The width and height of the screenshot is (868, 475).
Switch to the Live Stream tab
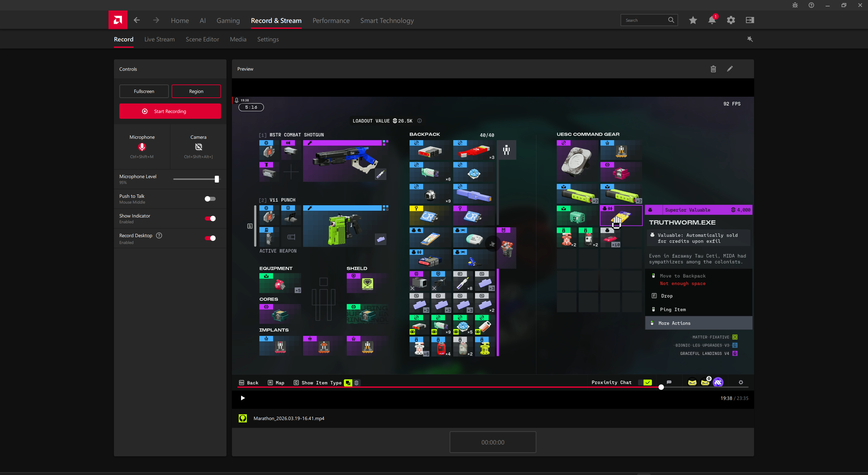pos(159,39)
